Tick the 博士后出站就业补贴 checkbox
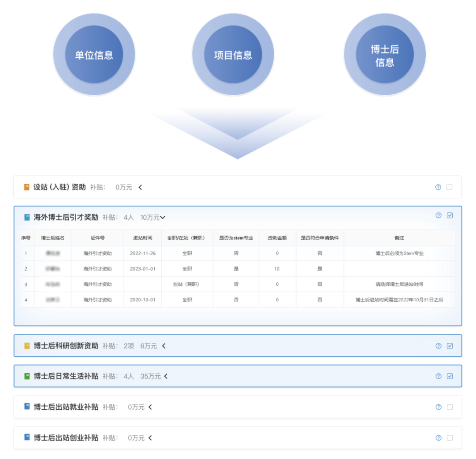 (450, 407)
